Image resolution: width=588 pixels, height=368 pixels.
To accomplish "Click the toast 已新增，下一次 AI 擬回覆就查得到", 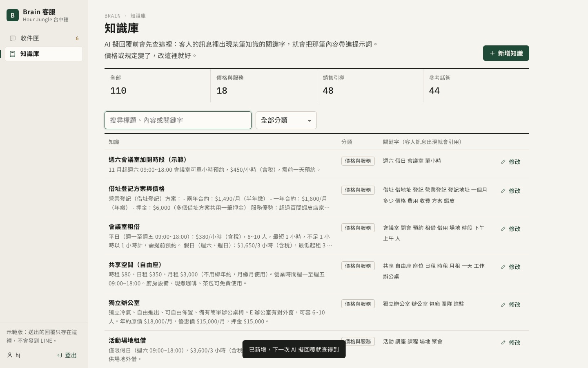I will click(294, 350).
